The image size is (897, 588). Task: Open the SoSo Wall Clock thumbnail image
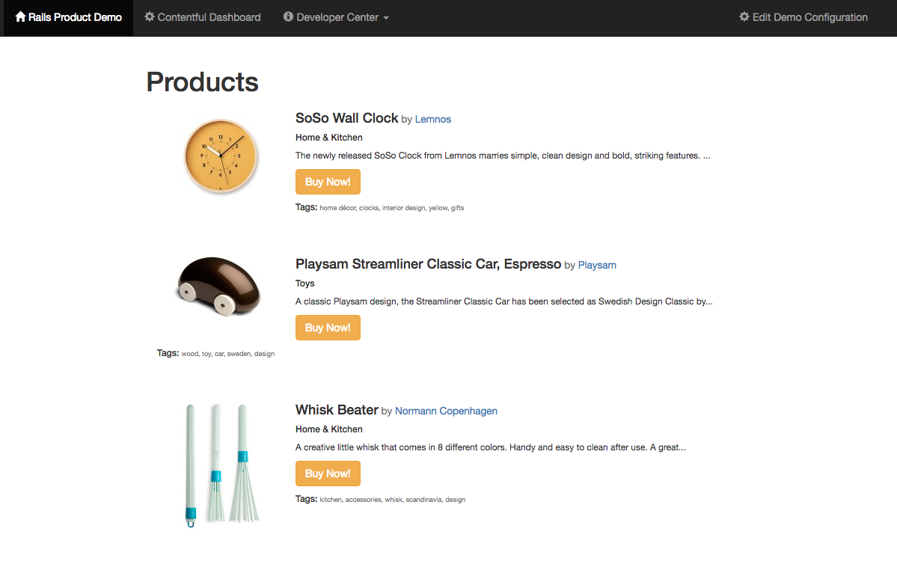[221, 156]
